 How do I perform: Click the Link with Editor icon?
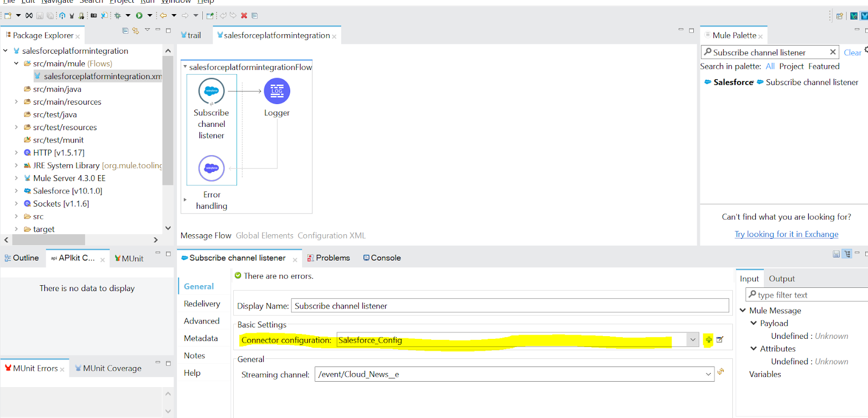tap(136, 30)
